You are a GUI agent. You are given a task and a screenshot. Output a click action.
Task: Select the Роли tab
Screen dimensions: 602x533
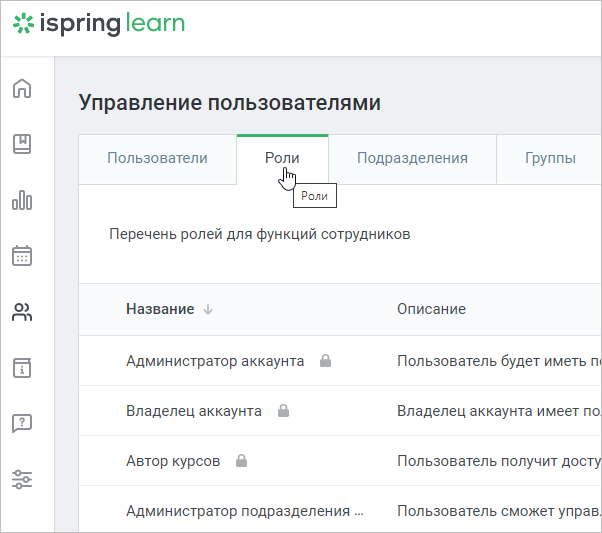[282, 158]
